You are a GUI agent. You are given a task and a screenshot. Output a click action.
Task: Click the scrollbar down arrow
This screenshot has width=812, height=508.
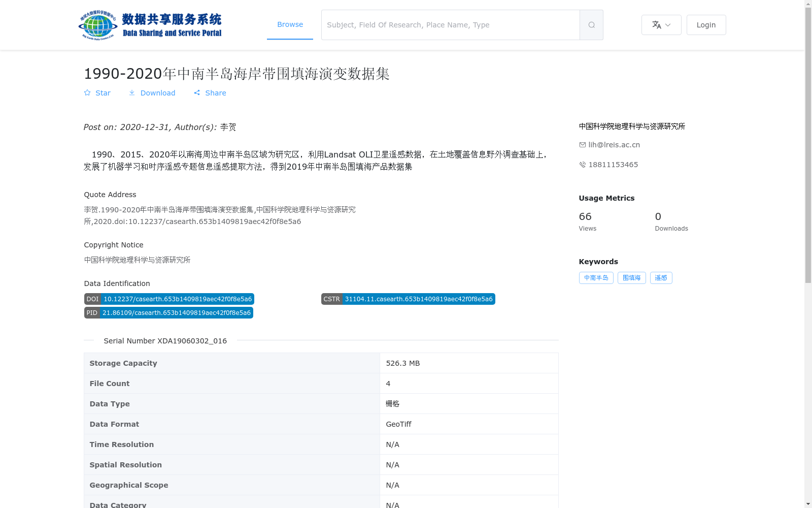tap(808, 504)
